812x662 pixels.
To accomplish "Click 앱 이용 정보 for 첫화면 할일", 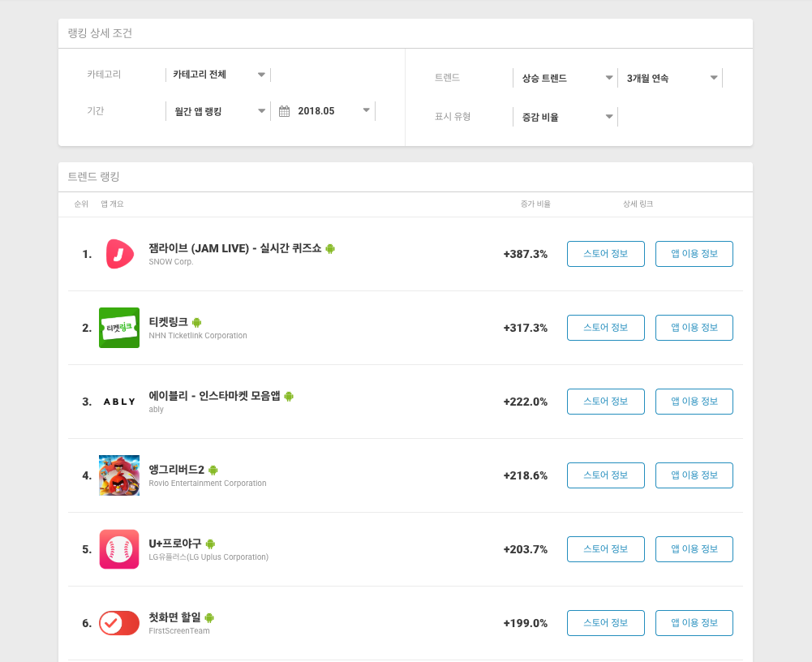I will click(x=694, y=623).
